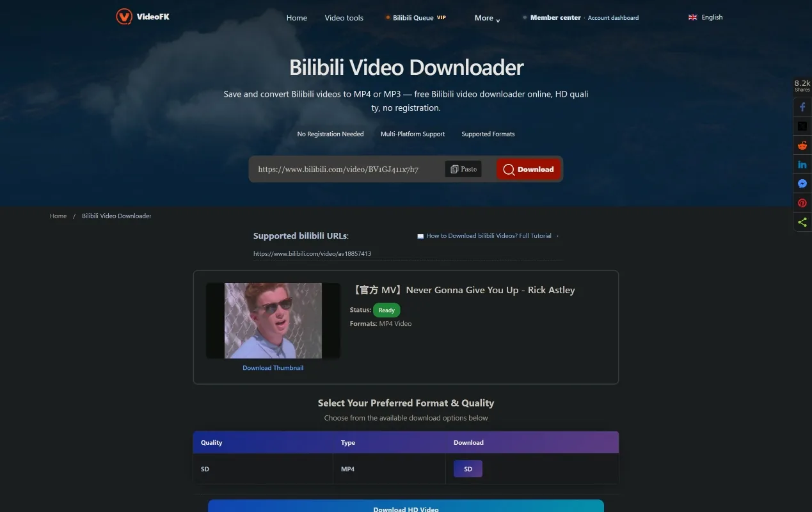This screenshot has width=812, height=512.
Task: Click the example URL ending av18857413
Action: [312, 253]
